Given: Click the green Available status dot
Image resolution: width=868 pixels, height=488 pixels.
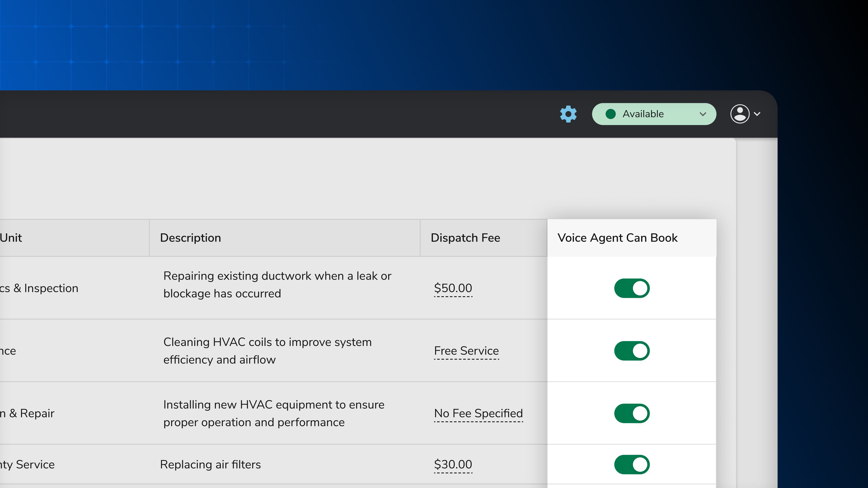Looking at the screenshot, I should click(611, 114).
